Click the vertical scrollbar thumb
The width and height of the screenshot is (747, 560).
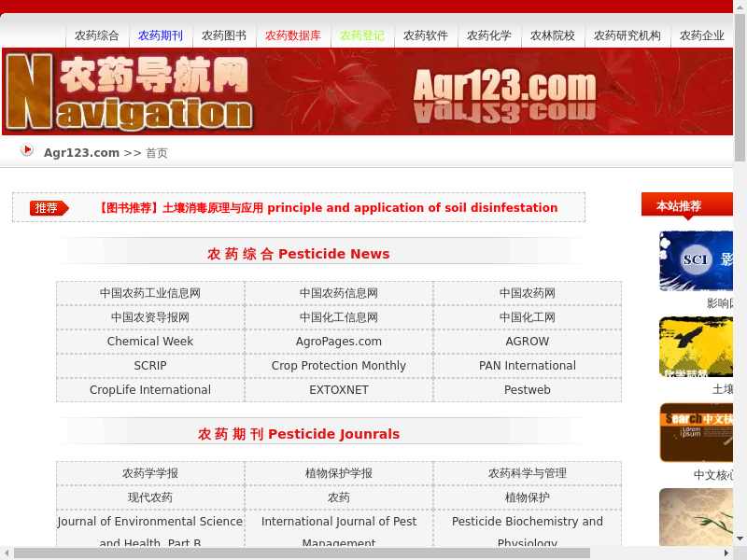coord(740,87)
